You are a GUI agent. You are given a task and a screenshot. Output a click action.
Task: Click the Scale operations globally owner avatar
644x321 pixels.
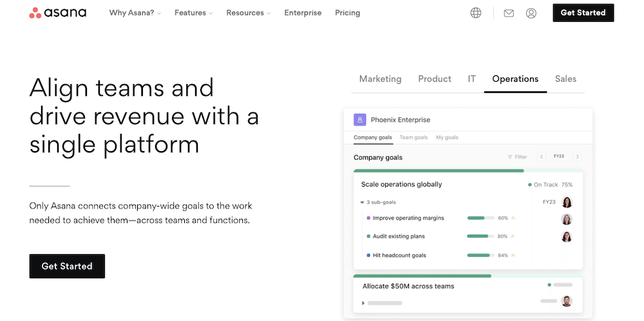point(567,202)
